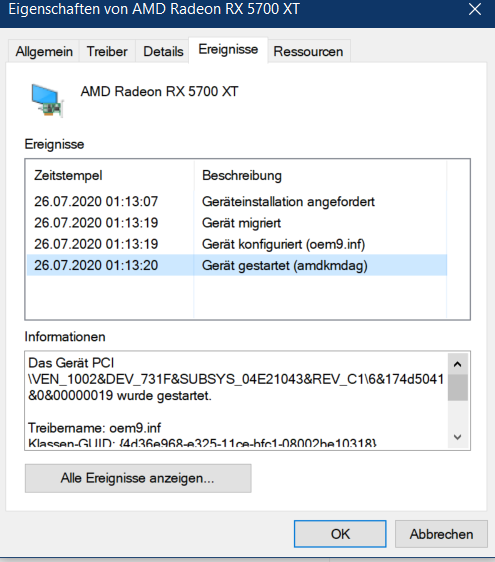Open the Allgemein tab

pos(44,52)
